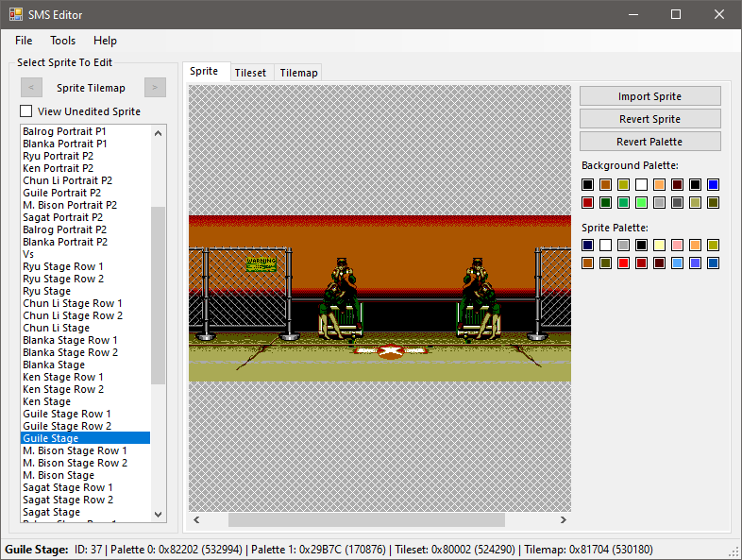Image resolution: width=742 pixels, height=560 pixels.
Task: Select Ryu Stage Row 1 entry
Action: (86, 266)
